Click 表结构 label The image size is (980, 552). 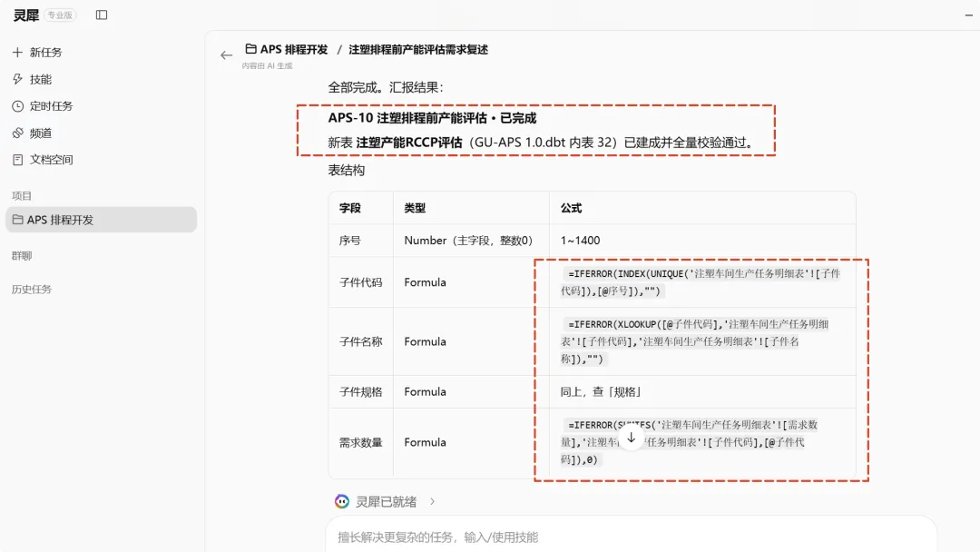click(x=347, y=170)
